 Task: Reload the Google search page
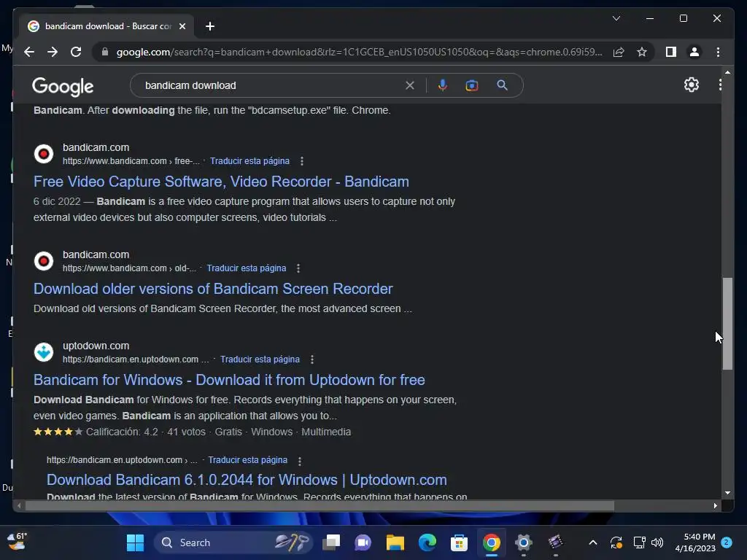click(x=76, y=52)
